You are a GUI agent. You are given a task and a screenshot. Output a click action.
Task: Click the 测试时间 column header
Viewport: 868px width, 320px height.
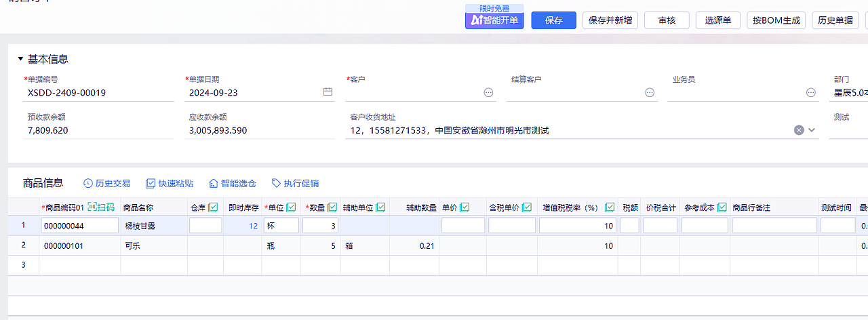(x=836, y=207)
